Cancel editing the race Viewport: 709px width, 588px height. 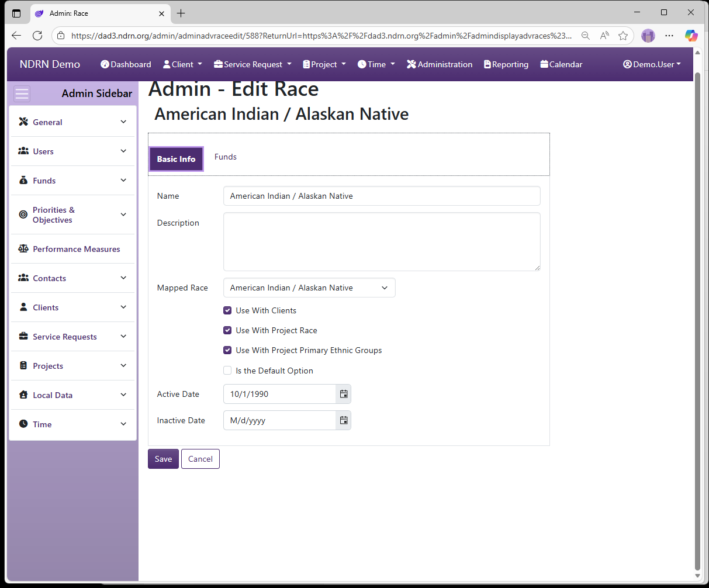pyautogui.click(x=200, y=459)
